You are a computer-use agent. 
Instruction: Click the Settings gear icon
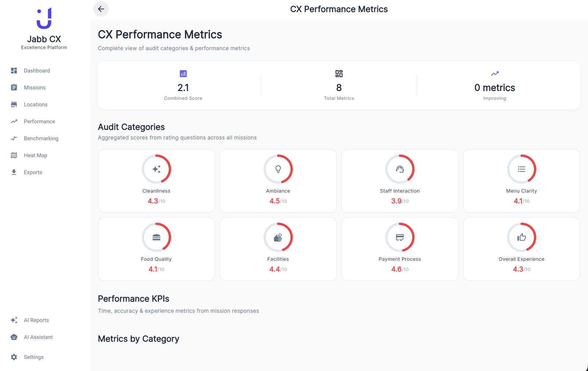(x=14, y=357)
